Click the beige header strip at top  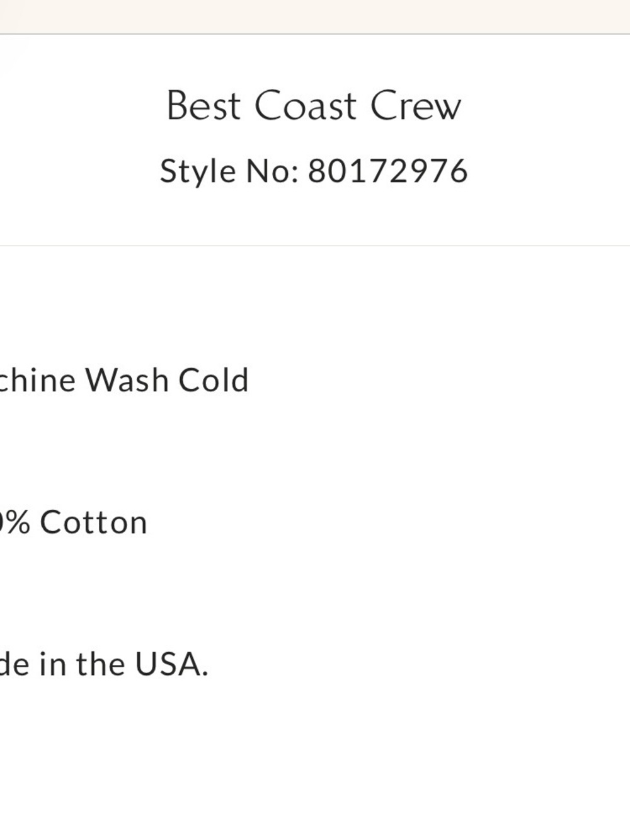315,16
